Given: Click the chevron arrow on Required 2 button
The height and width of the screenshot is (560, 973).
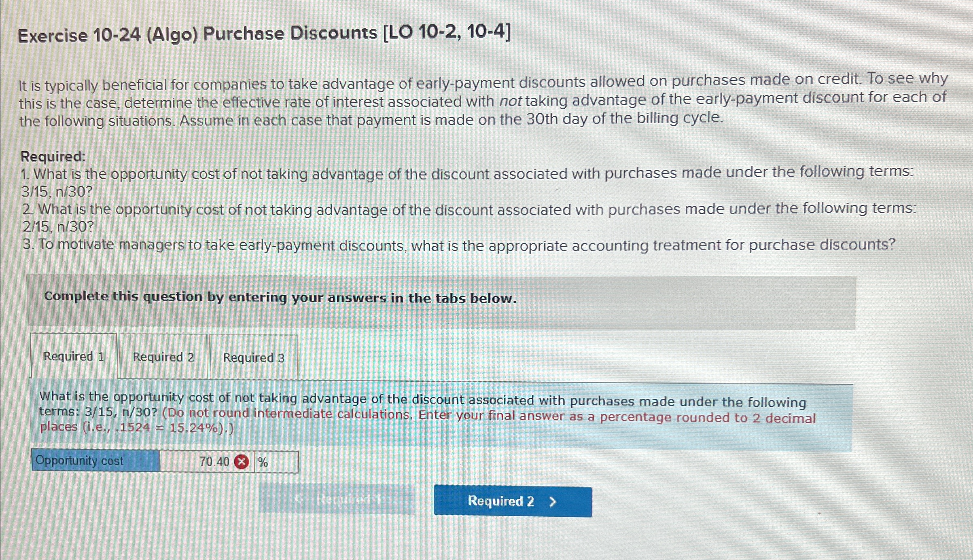Looking at the screenshot, I should coord(553,501).
